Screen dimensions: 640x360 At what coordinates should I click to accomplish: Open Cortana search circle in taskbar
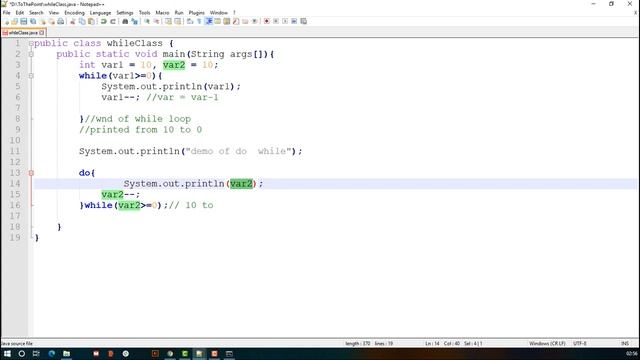pyautogui.click(x=22, y=354)
